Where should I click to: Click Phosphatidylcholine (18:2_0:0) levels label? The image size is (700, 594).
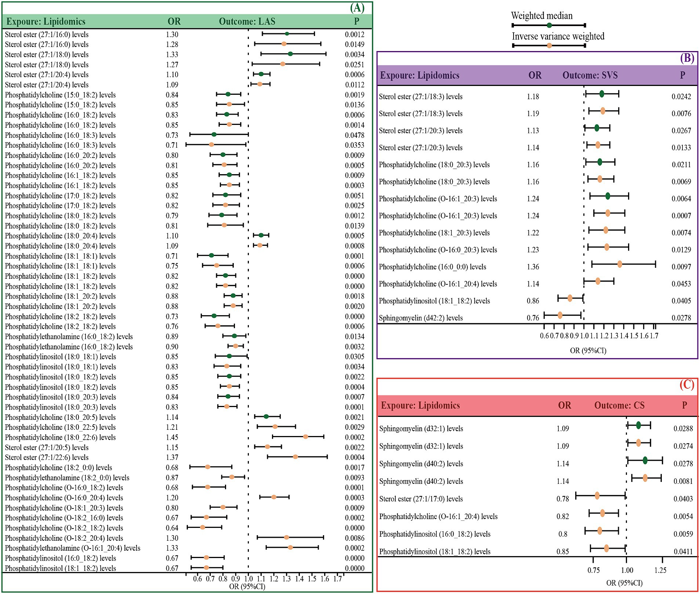point(58,468)
